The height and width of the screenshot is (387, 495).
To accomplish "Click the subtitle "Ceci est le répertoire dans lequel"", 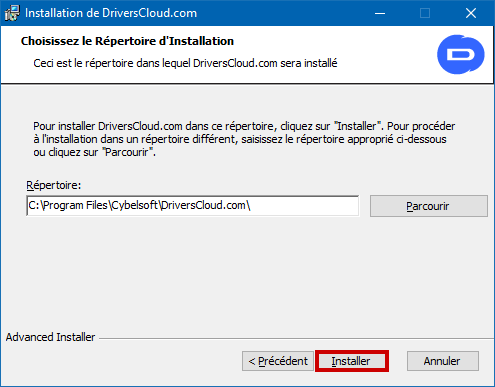I will pyautogui.click(x=112, y=63).
